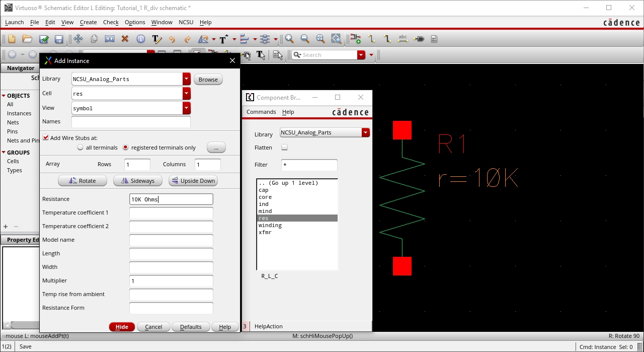The height and width of the screenshot is (352, 644).
Task: Click the Delete (X) toolbar icon
Action: point(125,39)
